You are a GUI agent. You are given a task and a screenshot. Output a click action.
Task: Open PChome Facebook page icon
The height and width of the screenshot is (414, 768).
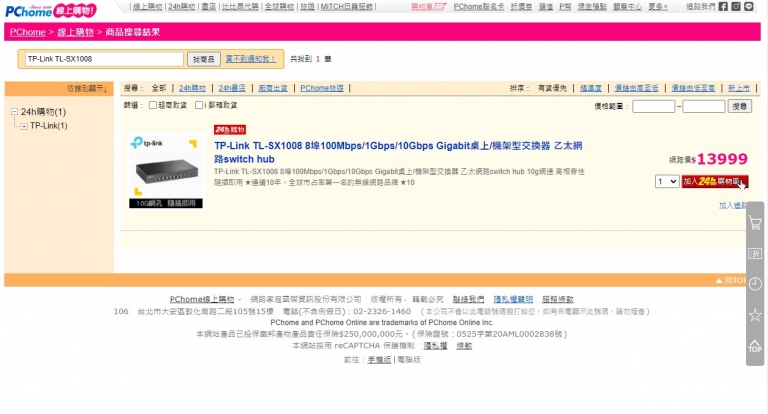tap(723, 6)
